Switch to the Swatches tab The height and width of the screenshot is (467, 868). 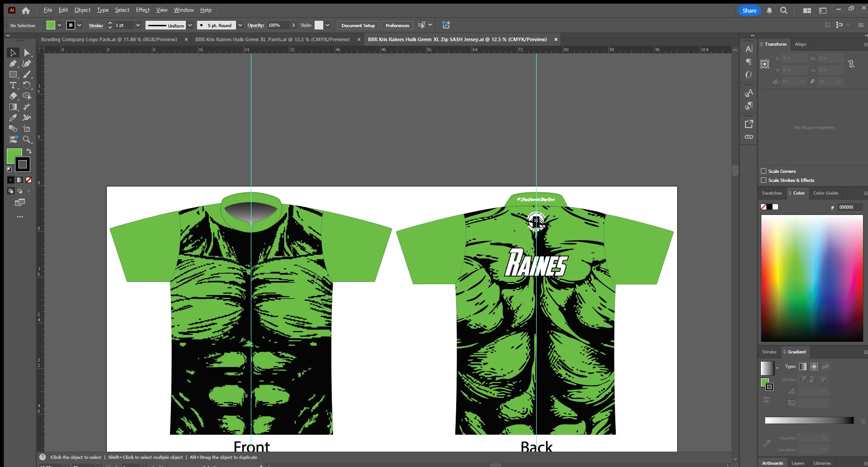pos(772,193)
